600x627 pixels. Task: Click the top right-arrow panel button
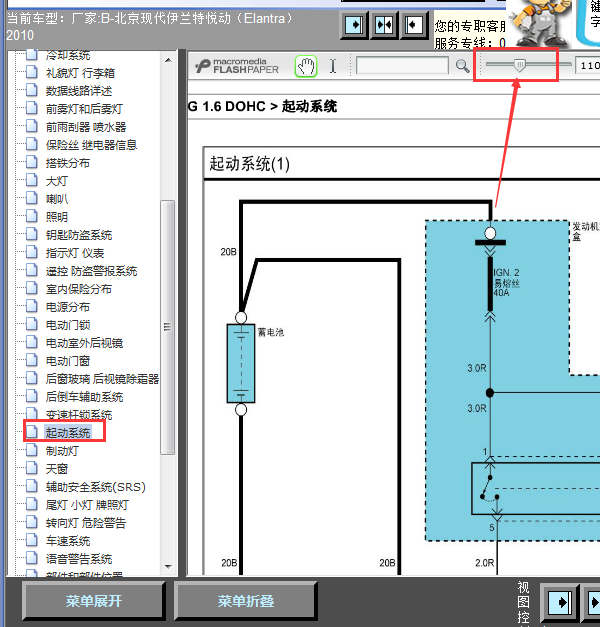(x=354, y=26)
